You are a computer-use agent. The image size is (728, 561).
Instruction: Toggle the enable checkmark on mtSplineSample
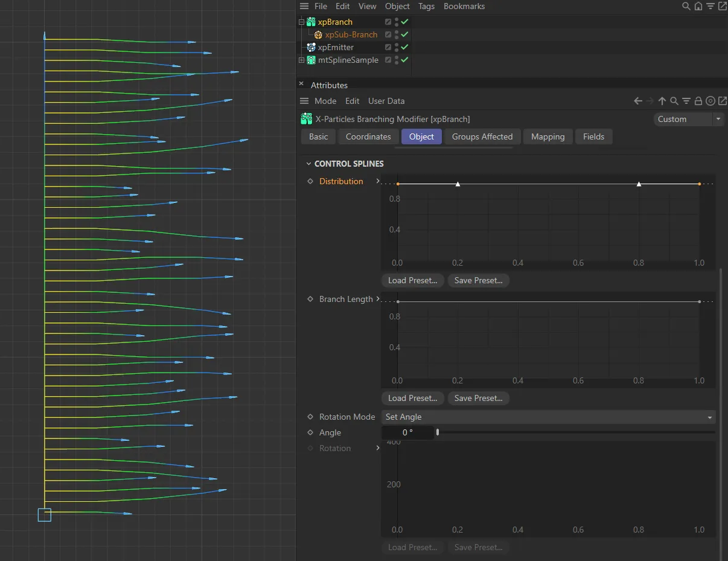403,60
